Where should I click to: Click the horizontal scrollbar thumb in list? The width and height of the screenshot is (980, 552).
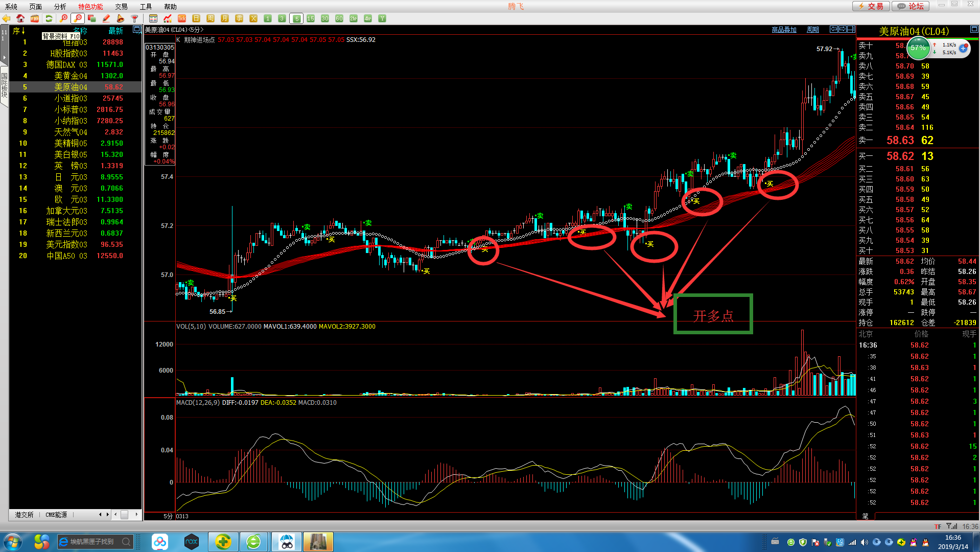124,515
